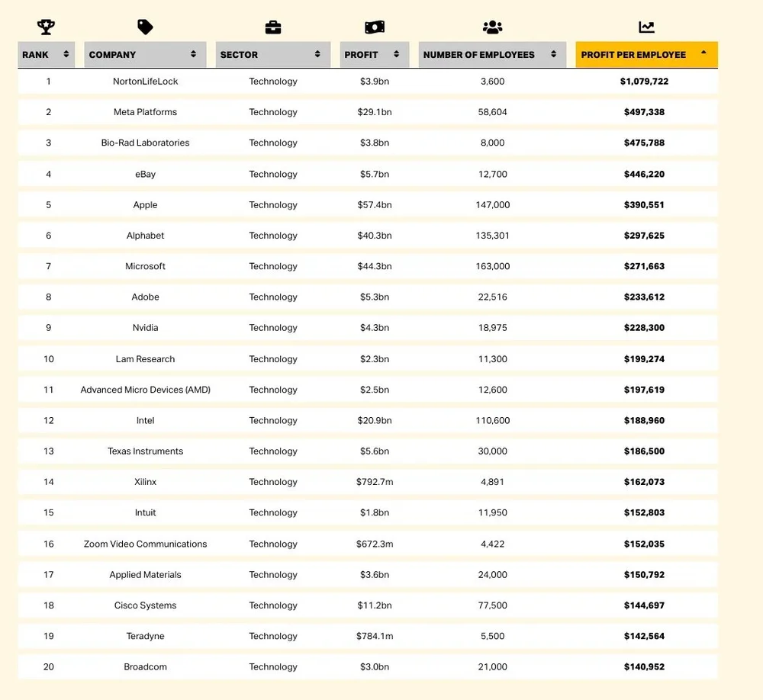Select the Texas Instruments company cell
This screenshot has height=700, width=763.
click(x=145, y=451)
